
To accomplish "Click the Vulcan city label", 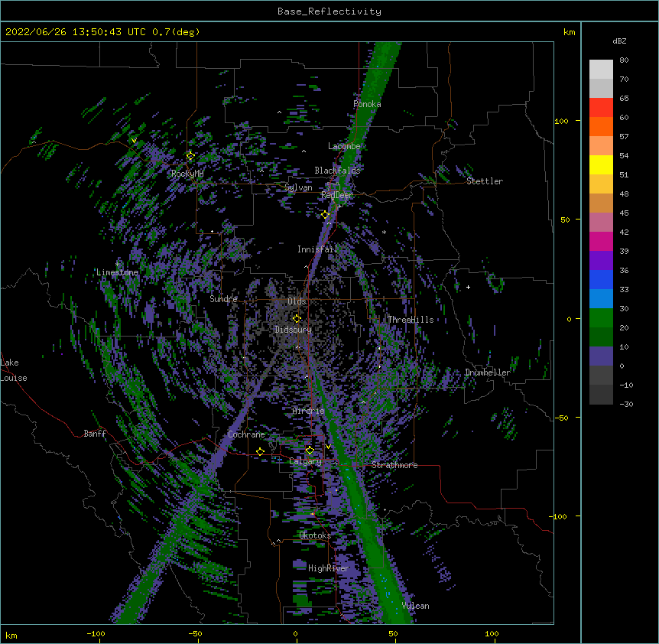I will [x=416, y=606].
